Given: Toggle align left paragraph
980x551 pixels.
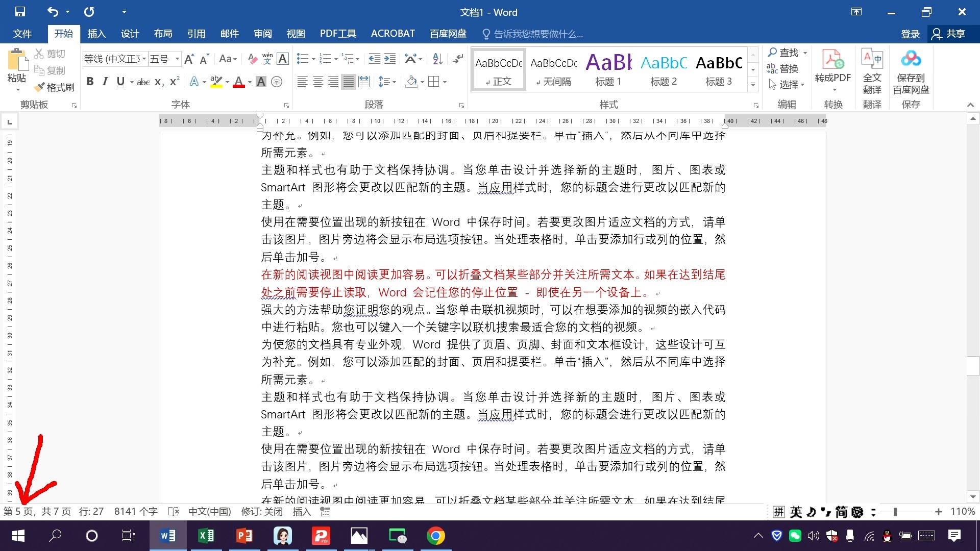Looking at the screenshot, I should 303,82.
